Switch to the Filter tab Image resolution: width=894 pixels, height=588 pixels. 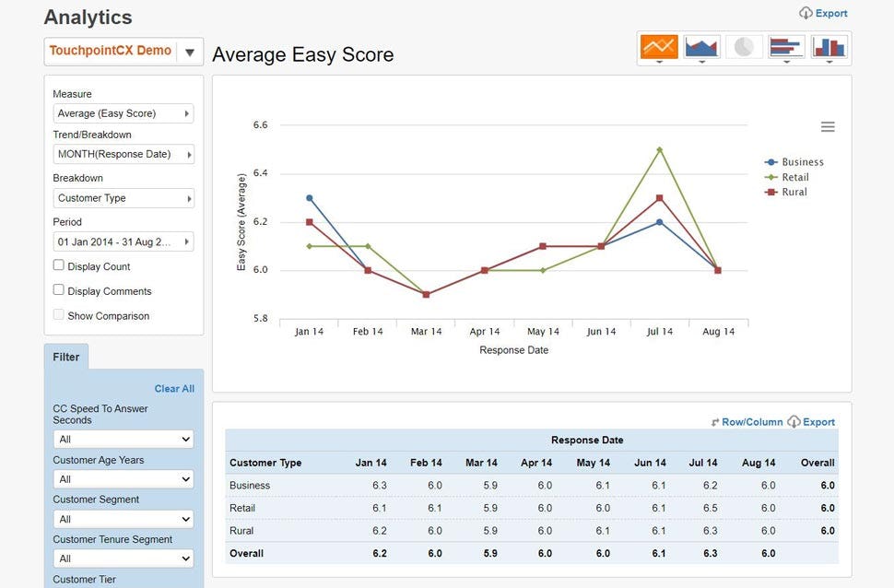(x=66, y=357)
